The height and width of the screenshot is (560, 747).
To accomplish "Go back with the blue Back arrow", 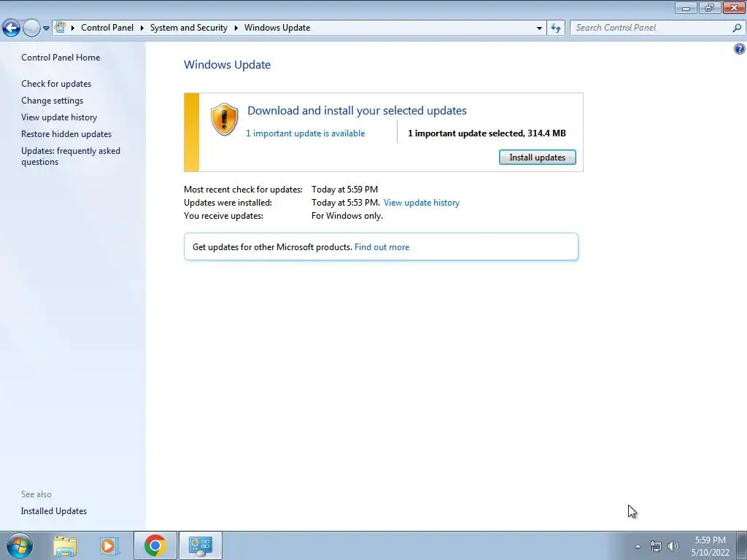I will (12, 28).
